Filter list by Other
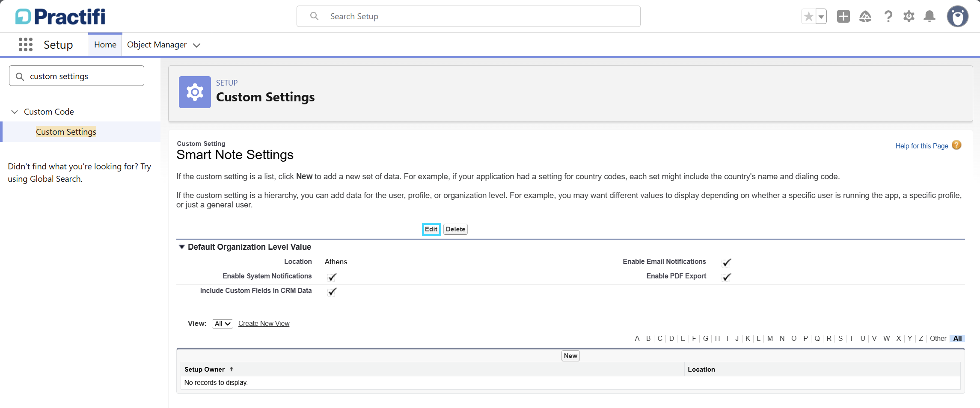Screen dimensions: 980x408 click(x=938, y=338)
